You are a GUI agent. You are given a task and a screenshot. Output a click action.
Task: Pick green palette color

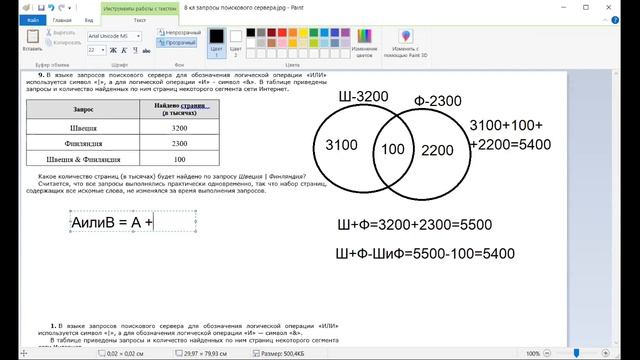coord(314,33)
